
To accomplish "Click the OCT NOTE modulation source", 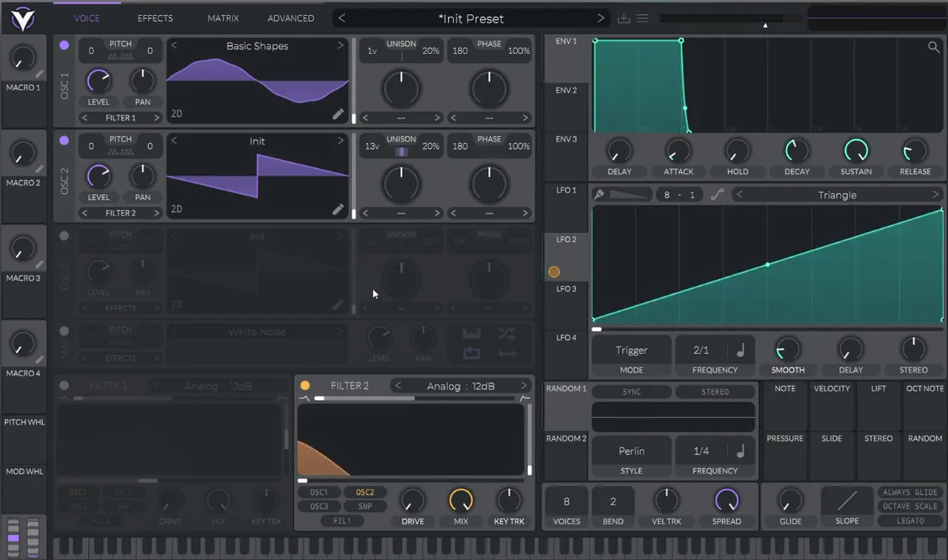I will (x=925, y=406).
